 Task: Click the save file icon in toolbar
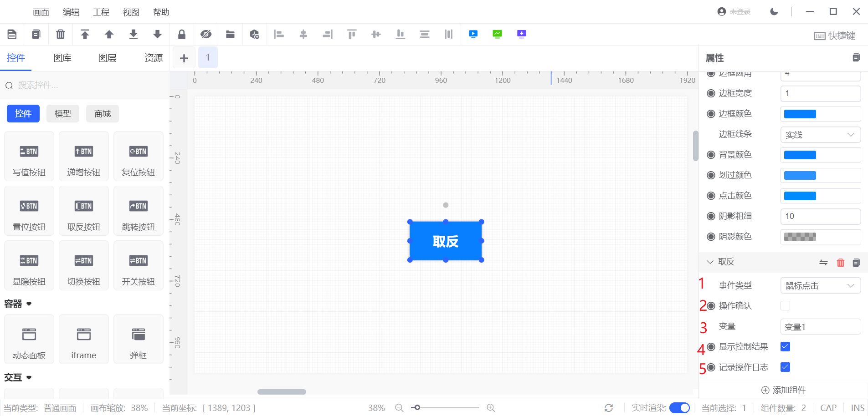point(12,34)
